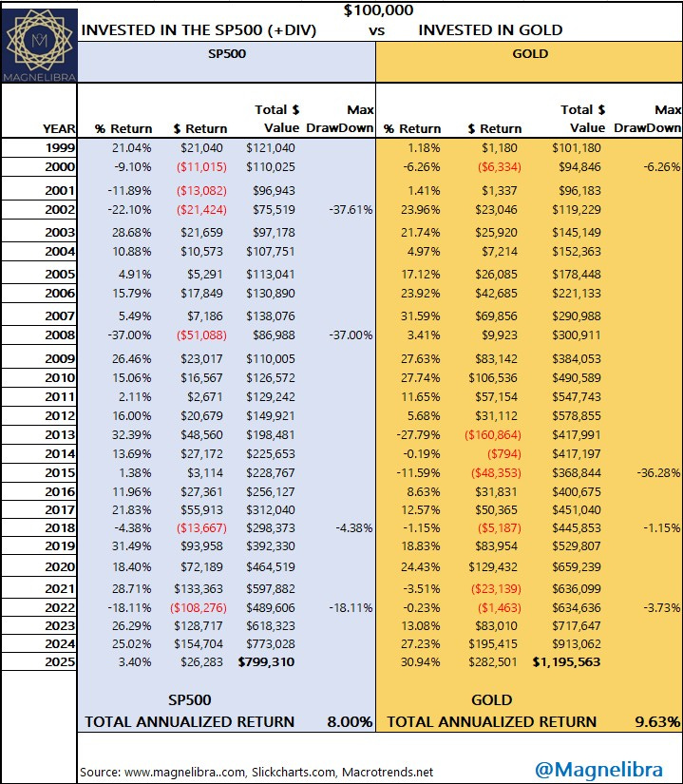The height and width of the screenshot is (784, 683).
Task: Click the -4.38% drawdown cell
Action: pyautogui.click(x=353, y=528)
